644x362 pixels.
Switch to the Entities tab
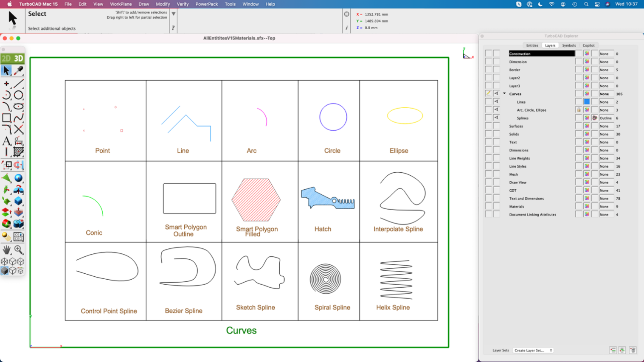532,45
